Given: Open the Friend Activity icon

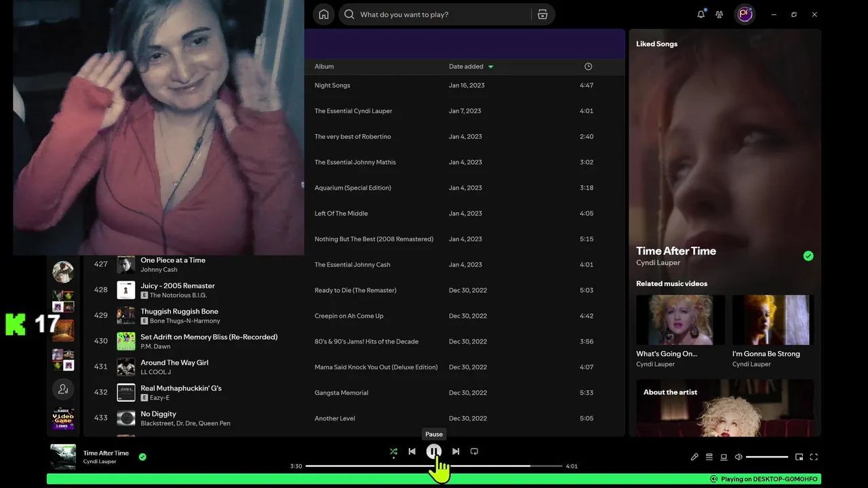Looking at the screenshot, I should pyautogui.click(x=719, y=14).
